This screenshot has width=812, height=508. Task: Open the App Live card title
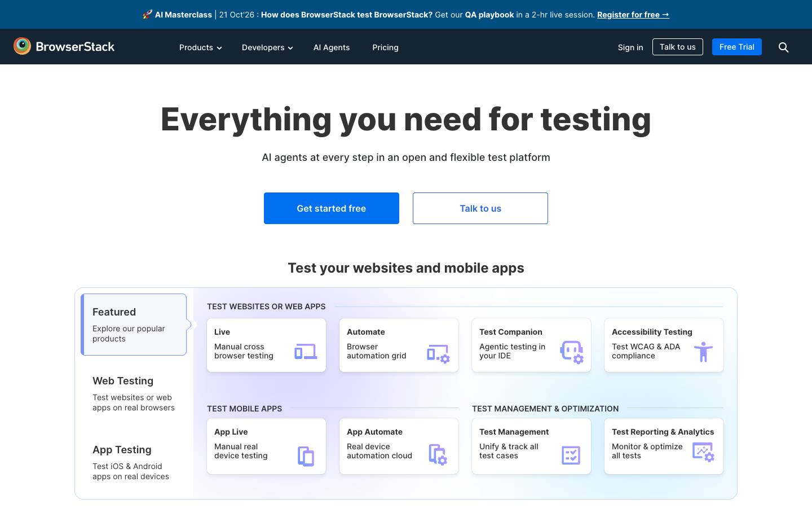pyautogui.click(x=231, y=432)
